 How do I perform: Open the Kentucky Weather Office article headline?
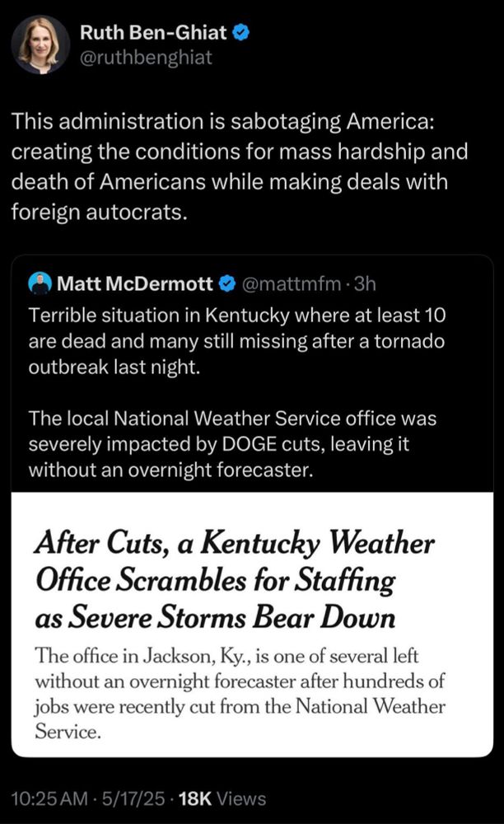point(235,579)
